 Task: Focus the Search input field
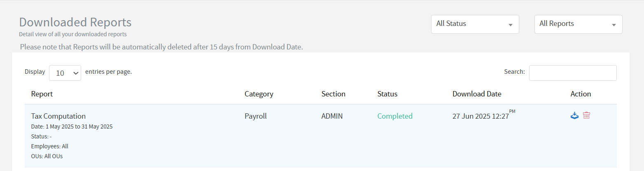[x=572, y=73]
